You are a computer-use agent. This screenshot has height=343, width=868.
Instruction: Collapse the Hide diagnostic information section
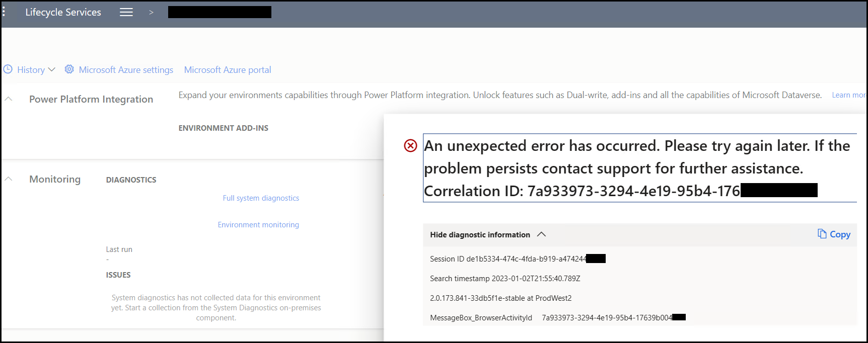(542, 234)
